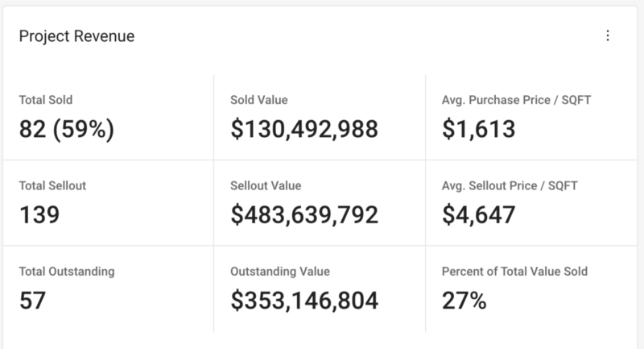Click the Avg. Sellout Price / SQFT label
Screen dimensions: 644x349
(x=510, y=185)
